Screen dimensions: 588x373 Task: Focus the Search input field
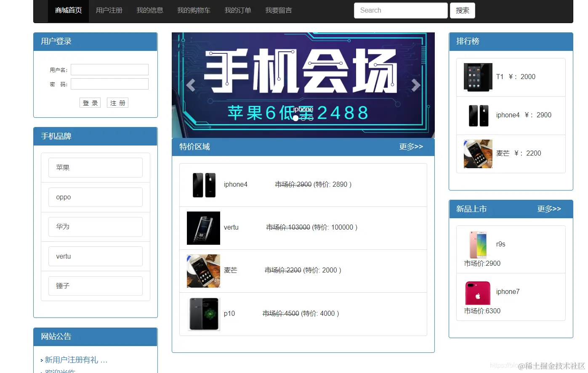[x=401, y=11]
